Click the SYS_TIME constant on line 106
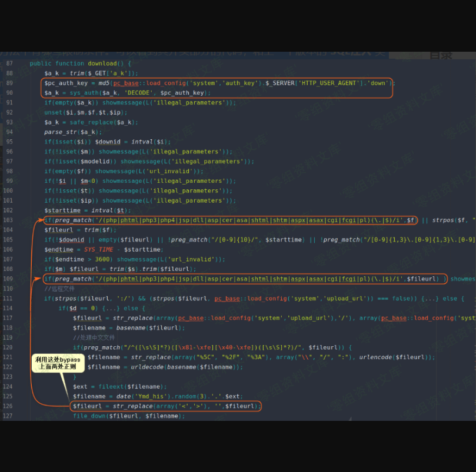 click(x=98, y=250)
